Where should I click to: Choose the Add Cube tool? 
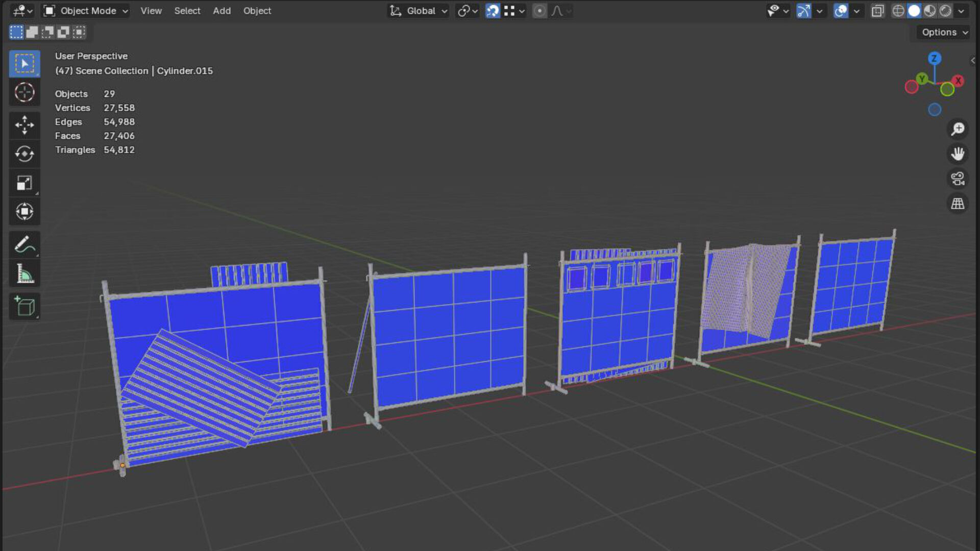24,306
